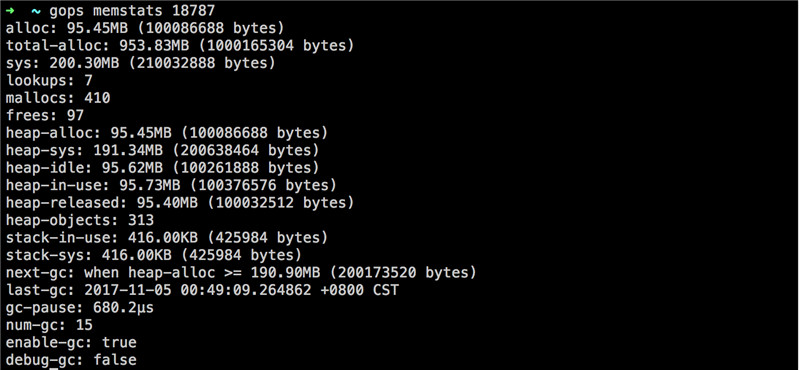
Task: Click the heap-idle: 95.62MB line
Action: [x=162, y=167]
